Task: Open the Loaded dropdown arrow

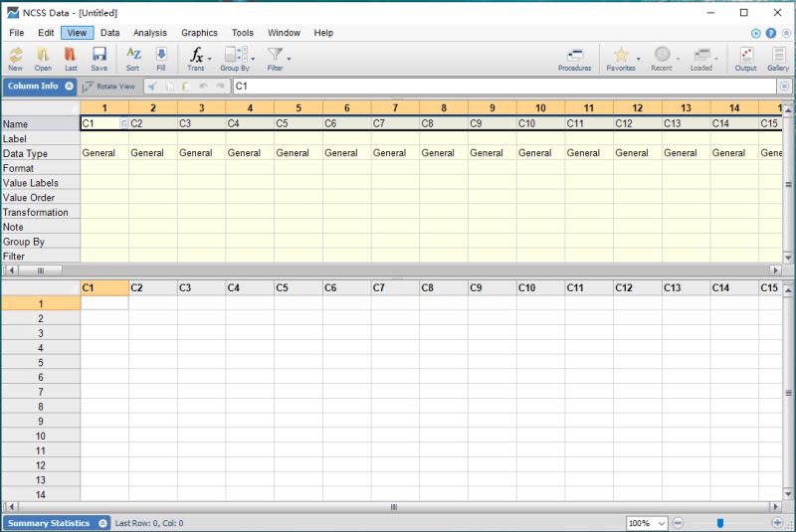Action: tap(716, 59)
